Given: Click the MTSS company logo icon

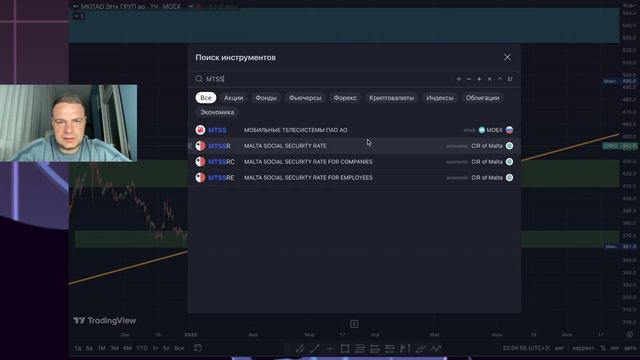Looking at the screenshot, I should [200, 130].
